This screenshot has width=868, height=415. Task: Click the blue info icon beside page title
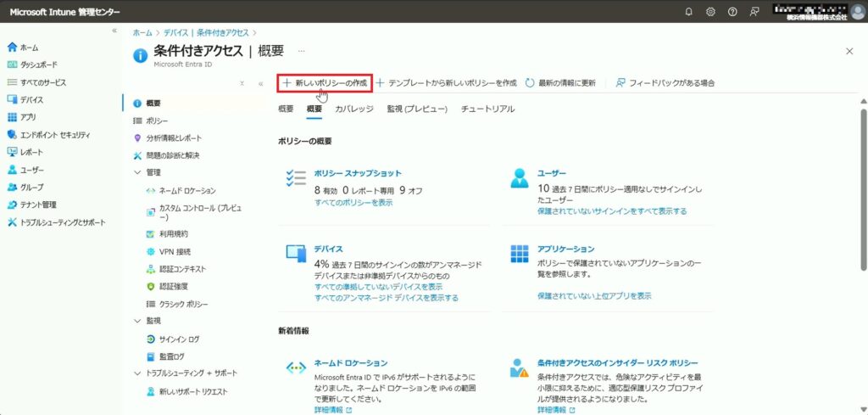point(141,55)
